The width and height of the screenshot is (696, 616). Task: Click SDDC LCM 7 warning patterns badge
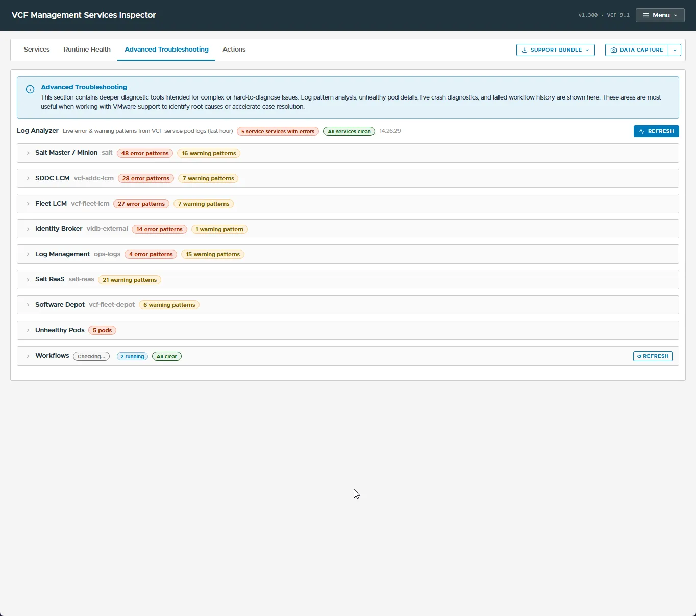208,178
